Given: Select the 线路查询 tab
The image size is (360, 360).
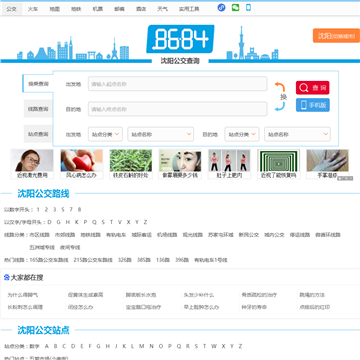Looking at the screenshot, I should point(38,109).
